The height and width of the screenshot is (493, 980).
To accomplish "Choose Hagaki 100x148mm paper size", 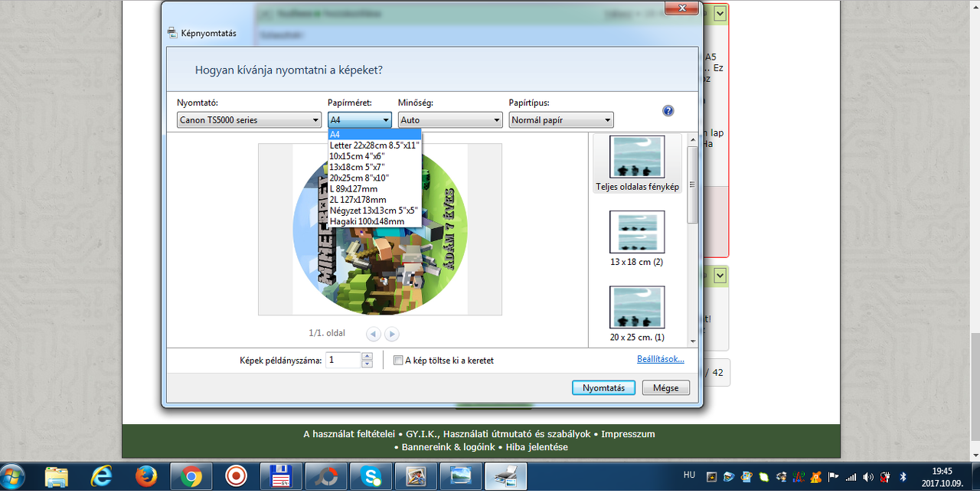I will [x=374, y=221].
